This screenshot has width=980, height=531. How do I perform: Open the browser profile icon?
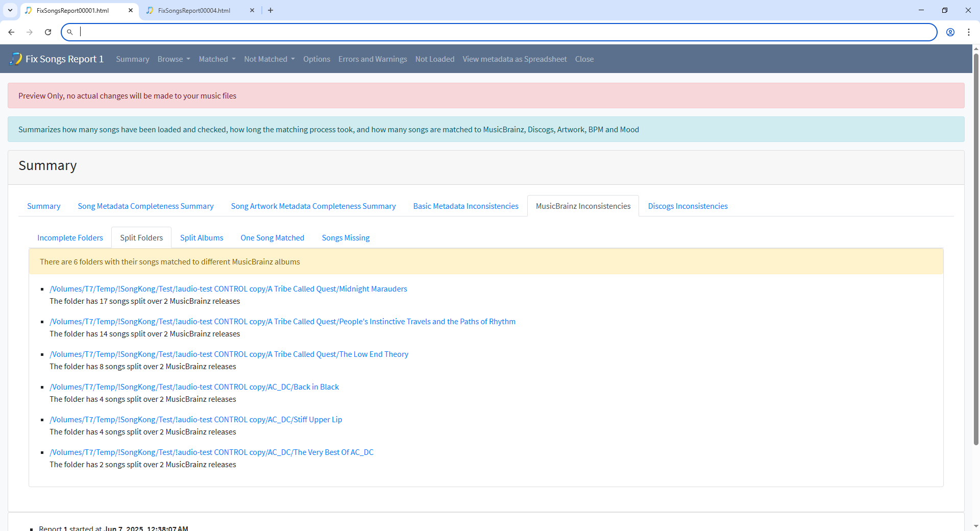tap(950, 32)
